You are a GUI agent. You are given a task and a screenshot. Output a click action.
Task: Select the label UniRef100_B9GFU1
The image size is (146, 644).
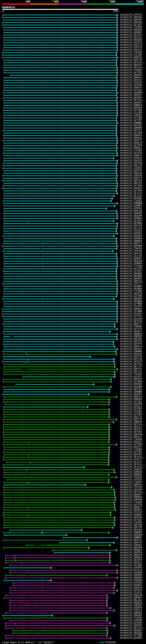131,58
